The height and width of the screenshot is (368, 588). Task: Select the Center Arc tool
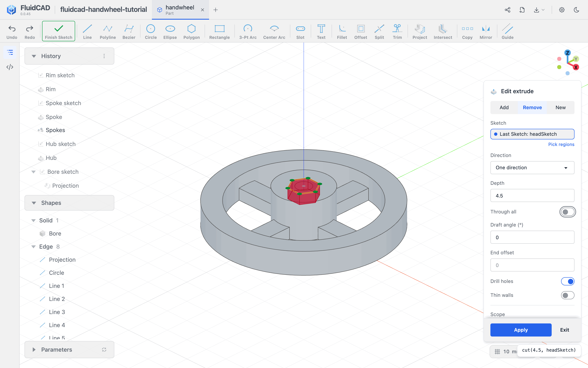point(274,32)
